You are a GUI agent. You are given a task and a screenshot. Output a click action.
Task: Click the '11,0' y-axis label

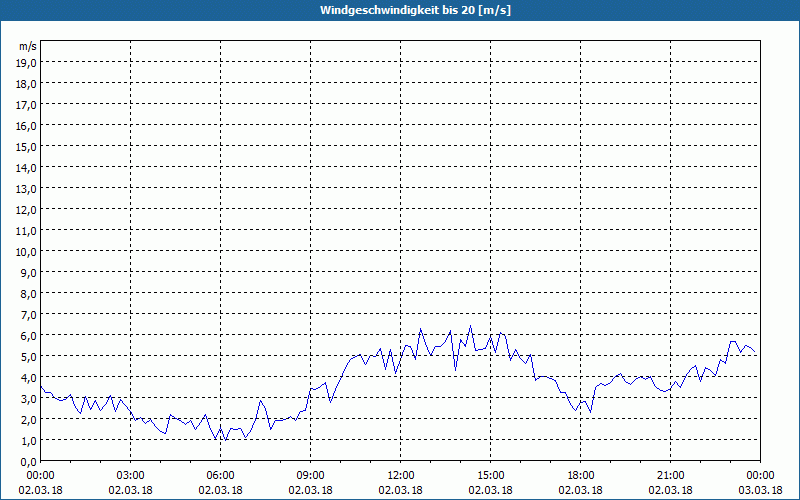coord(27,231)
